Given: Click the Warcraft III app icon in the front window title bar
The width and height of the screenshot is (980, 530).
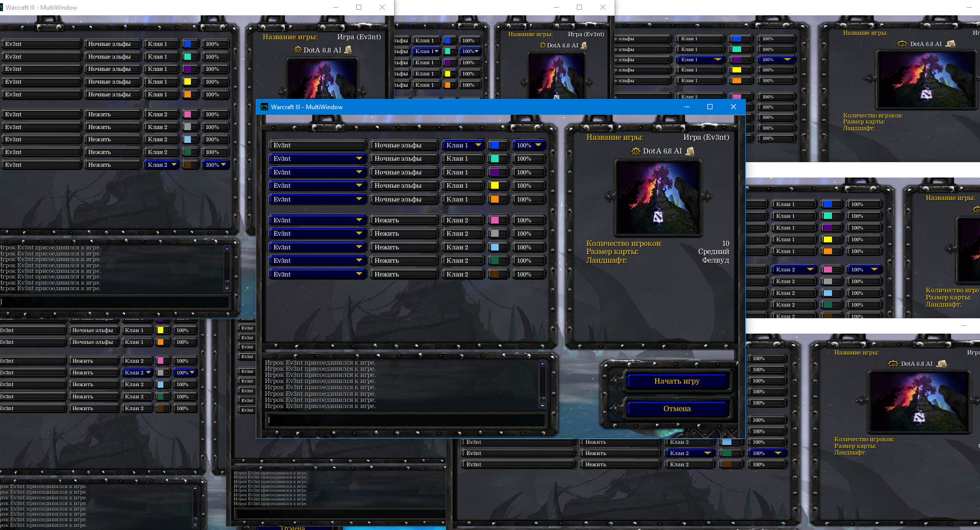Looking at the screenshot, I should (264, 107).
